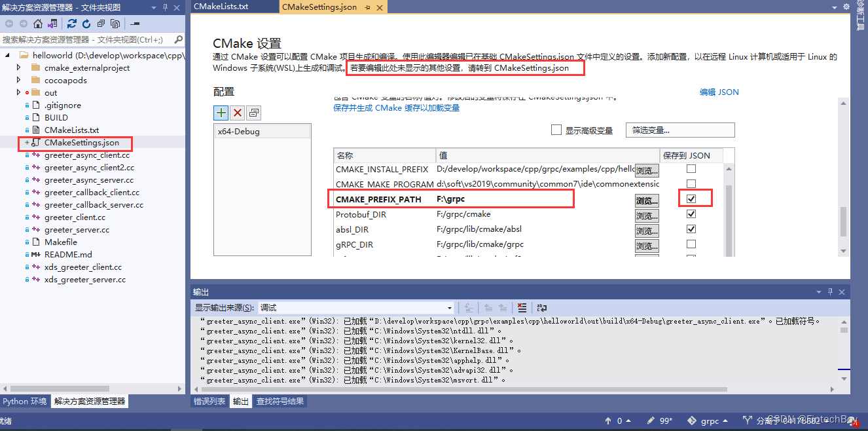Uncheck save to JSON for CMAKE_PREFIX_PATH
Image resolution: width=868 pixels, height=431 pixels.
coord(691,199)
